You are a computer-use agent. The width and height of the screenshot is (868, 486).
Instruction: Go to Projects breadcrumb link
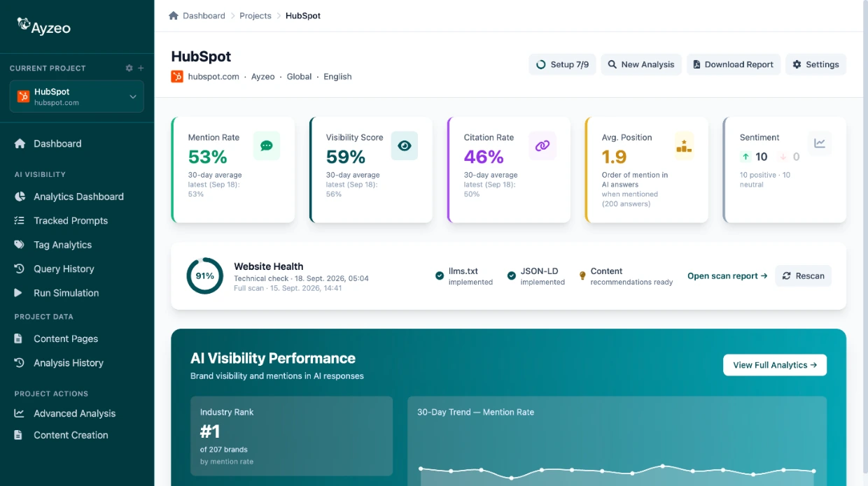click(255, 15)
